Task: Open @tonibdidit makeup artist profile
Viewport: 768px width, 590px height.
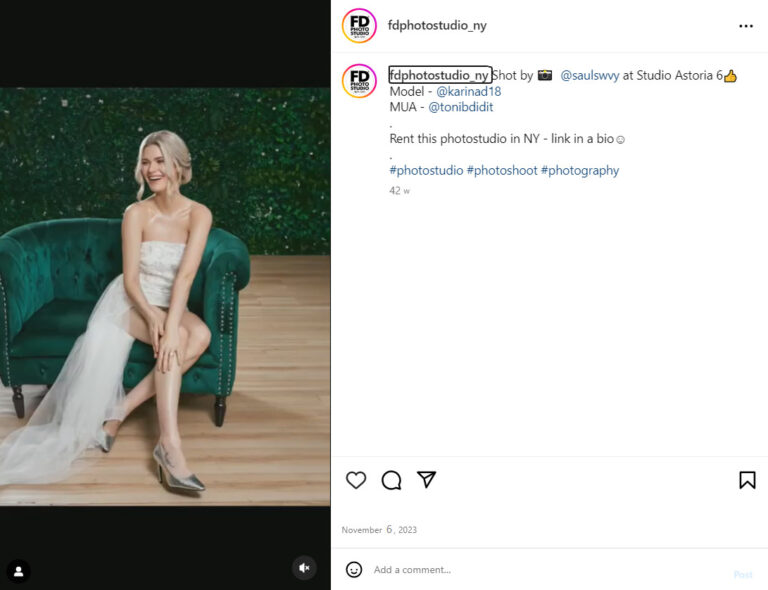Action: [460, 107]
